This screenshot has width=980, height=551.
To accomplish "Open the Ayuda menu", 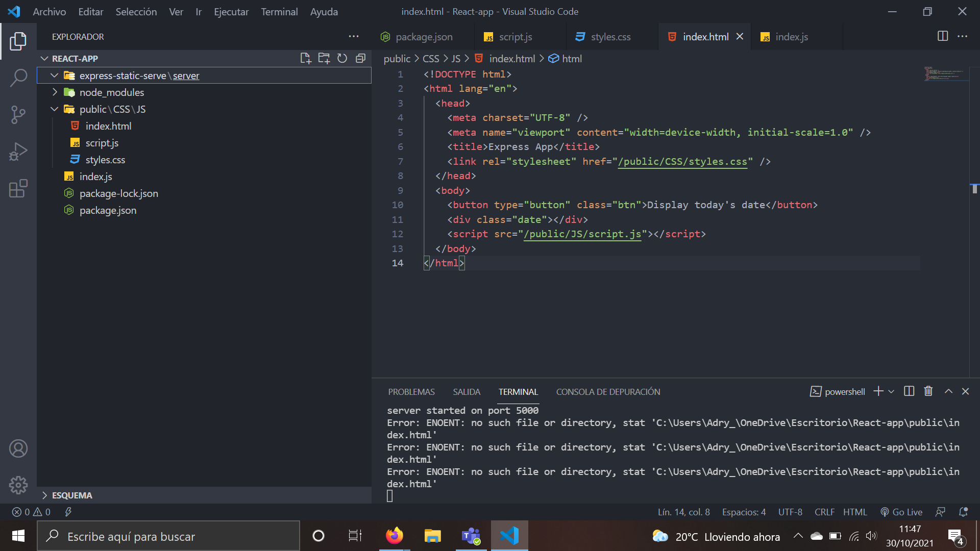I will tap(324, 11).
